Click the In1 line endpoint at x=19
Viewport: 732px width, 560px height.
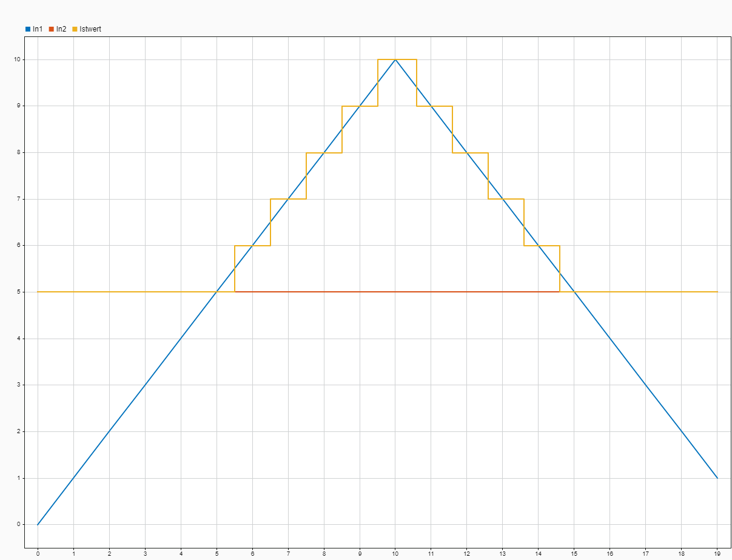point(717,478)
